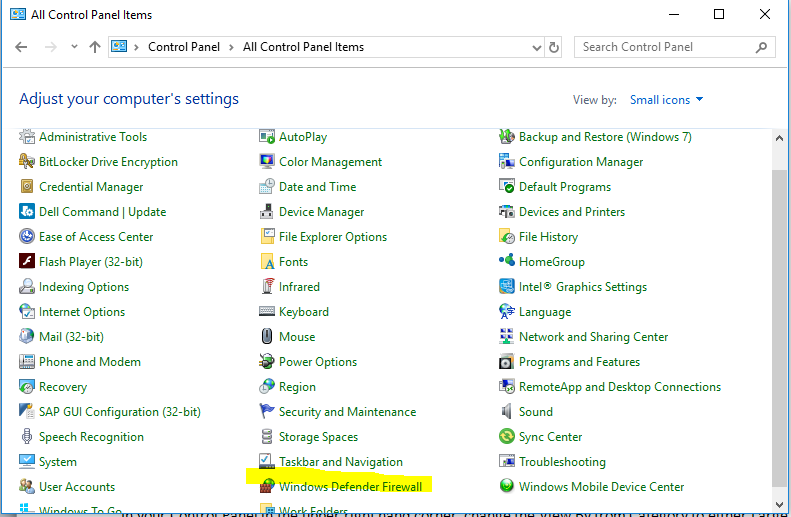
Task: Expand the address bar history dropdown
Action: click(x=537, y=47)
